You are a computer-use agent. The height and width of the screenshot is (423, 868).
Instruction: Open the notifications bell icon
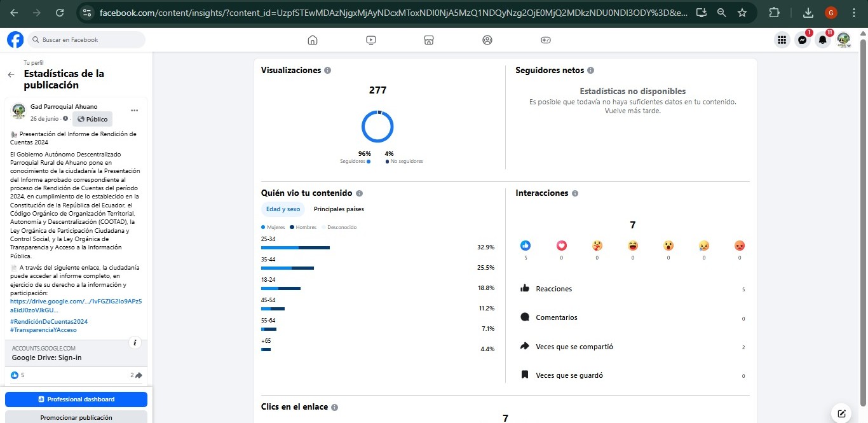click(x=822, y=40)
